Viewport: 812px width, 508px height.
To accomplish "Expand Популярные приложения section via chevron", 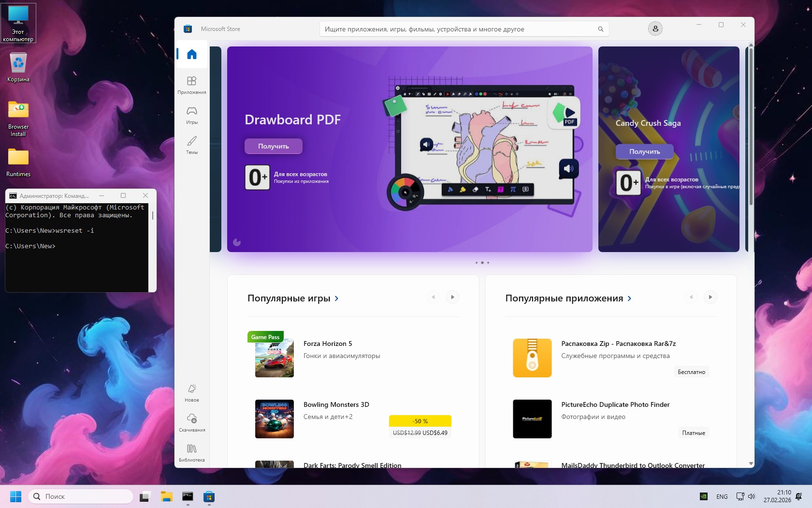I will (629, 299).
